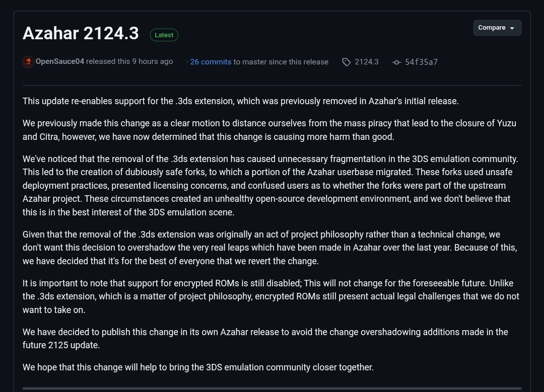Click the commit icon next to 54f35a7
544x392 pixels.
coord(396,62)
